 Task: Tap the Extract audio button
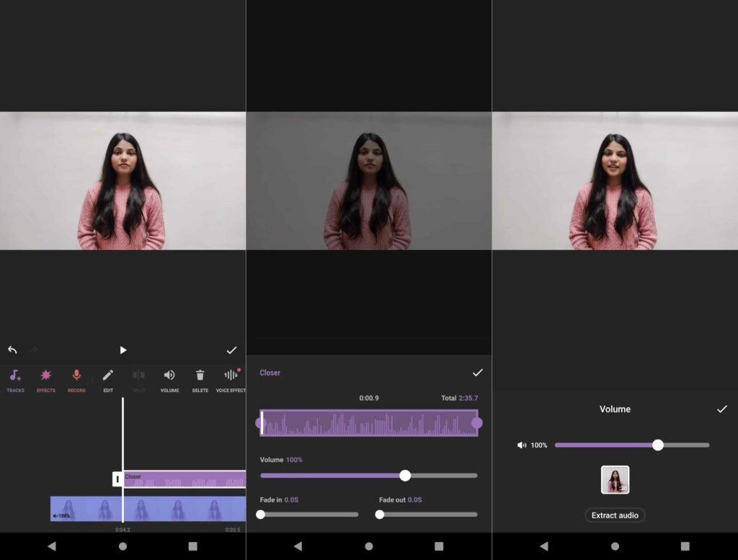click(x=615, y=515)
